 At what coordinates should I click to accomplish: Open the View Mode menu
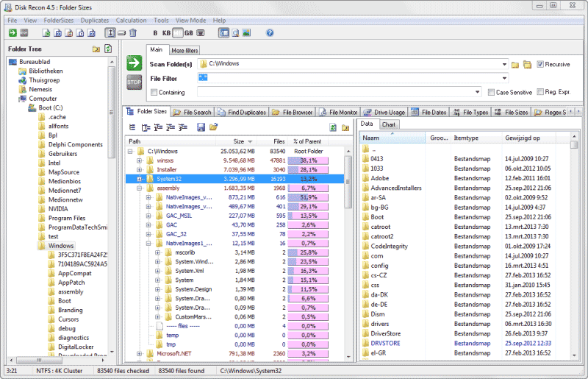[190, 21]
